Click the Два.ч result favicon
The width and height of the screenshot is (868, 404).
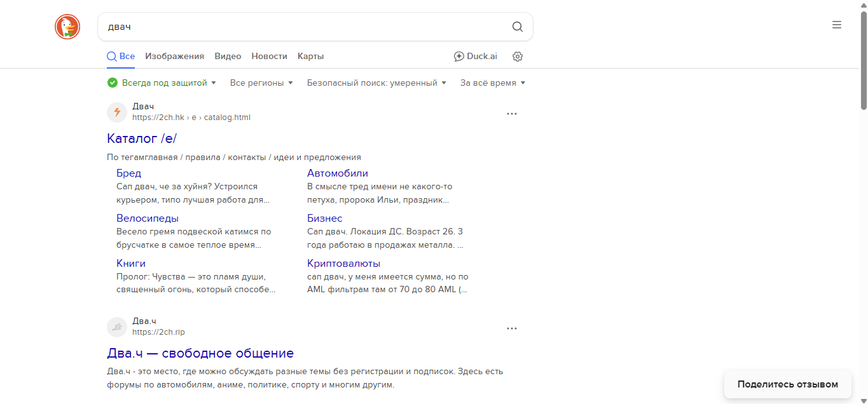[x=117, y=327]
